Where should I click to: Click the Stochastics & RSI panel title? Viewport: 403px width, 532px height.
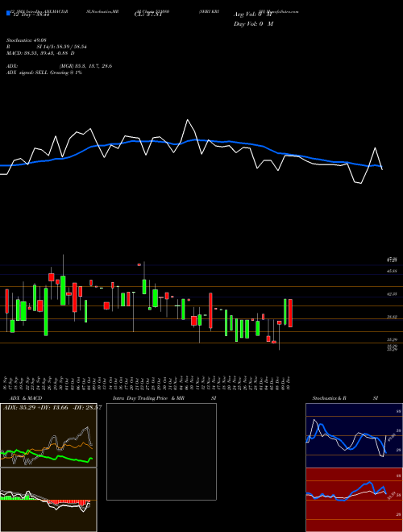[345, 398]
